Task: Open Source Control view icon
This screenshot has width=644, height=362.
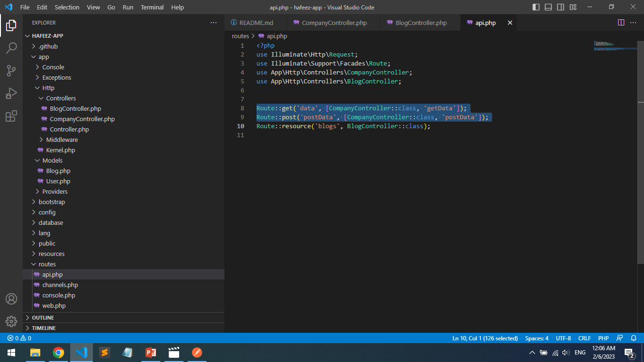Action: (11, 71)
